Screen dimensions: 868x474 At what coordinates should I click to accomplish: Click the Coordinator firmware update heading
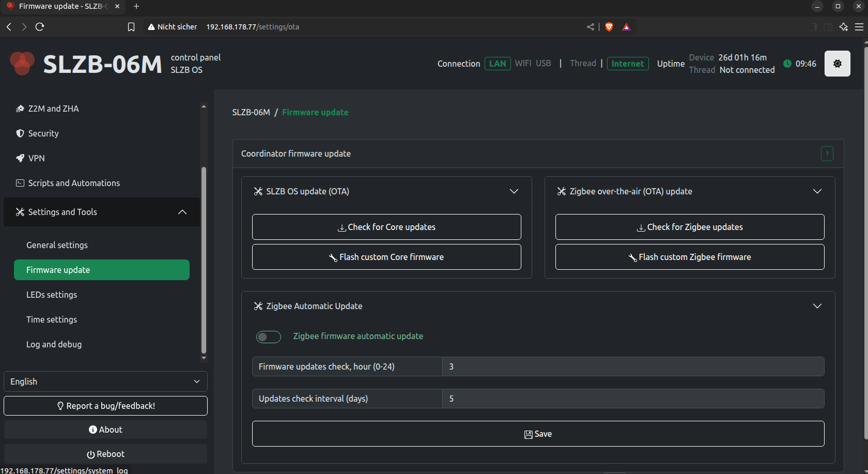296,154
